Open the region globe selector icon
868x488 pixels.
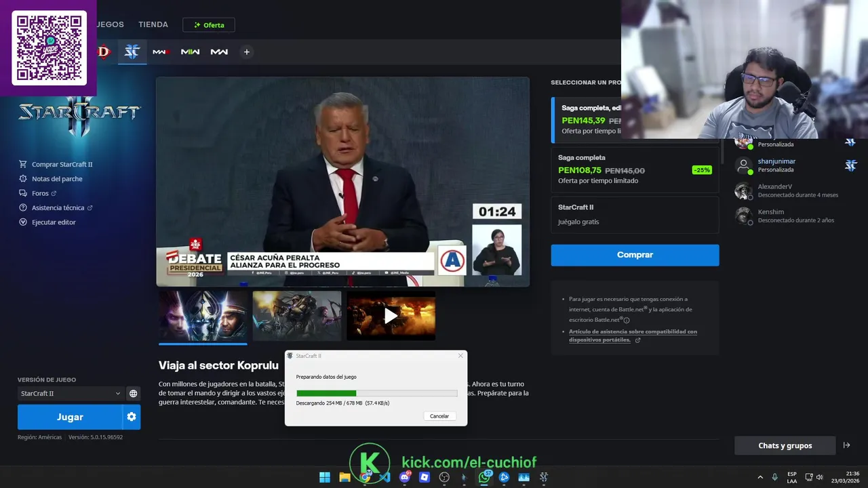pyautogui.click(x=134, y=393)
